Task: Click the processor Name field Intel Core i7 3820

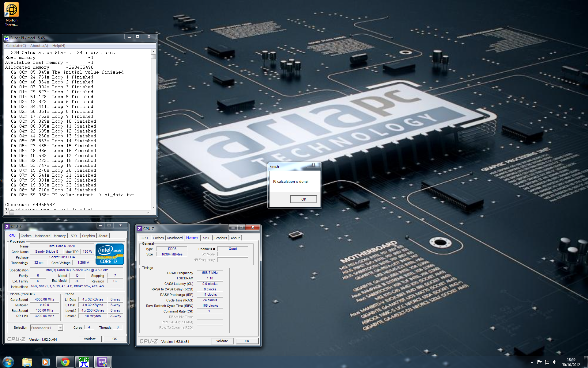Action: point(62,246)
